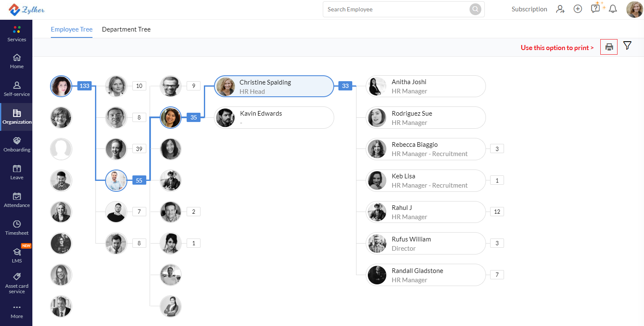Select the Employee Tree tab

coord(71,29)
